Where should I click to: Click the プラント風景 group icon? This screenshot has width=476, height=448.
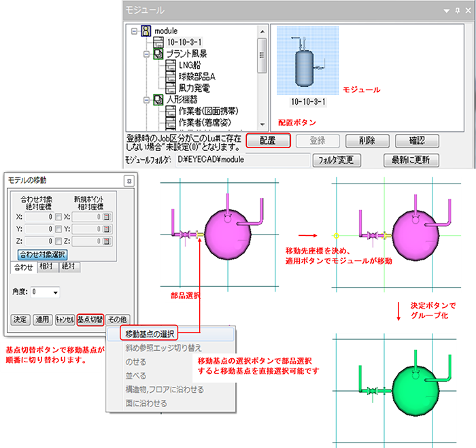pyautogui.click(x=158, y=53)
